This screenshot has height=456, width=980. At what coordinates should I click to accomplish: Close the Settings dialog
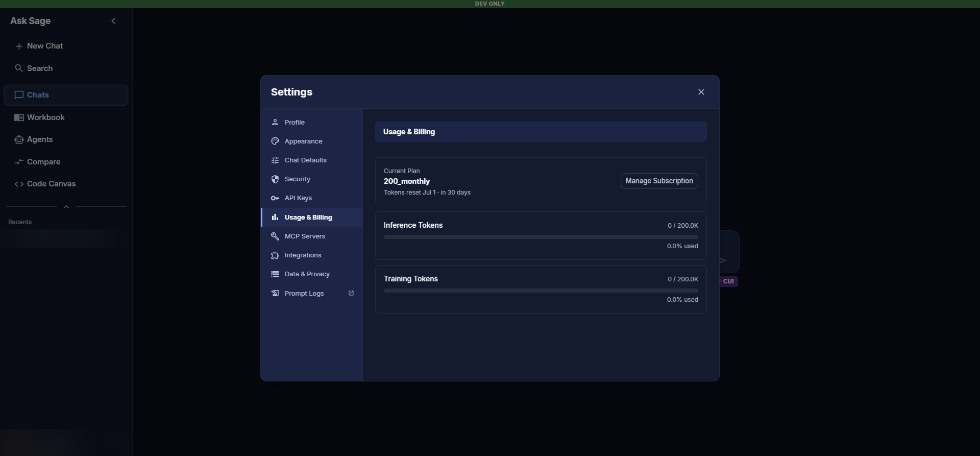[701, 92]
